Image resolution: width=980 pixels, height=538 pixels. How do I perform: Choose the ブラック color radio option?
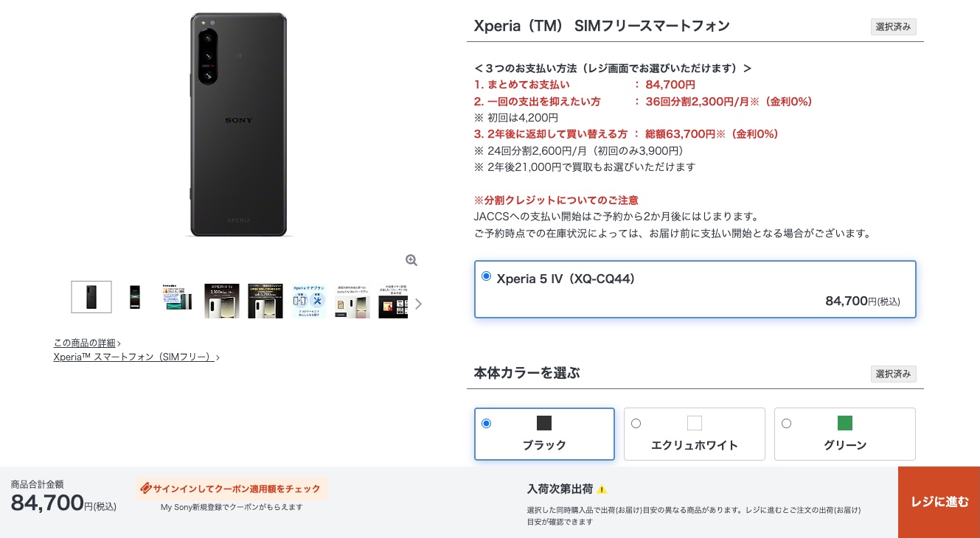coord(486,424)
